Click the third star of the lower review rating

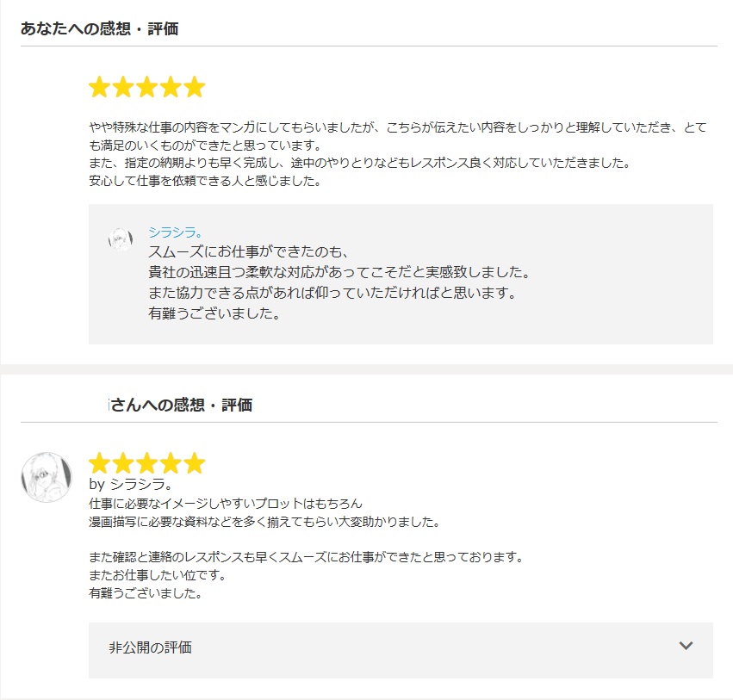tap(147, 463)
